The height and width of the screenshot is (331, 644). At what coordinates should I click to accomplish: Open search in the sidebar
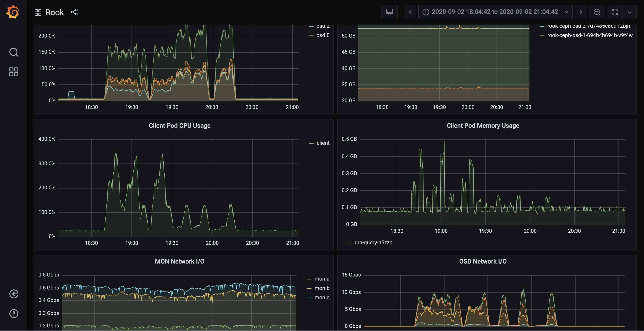coord(14,52)
